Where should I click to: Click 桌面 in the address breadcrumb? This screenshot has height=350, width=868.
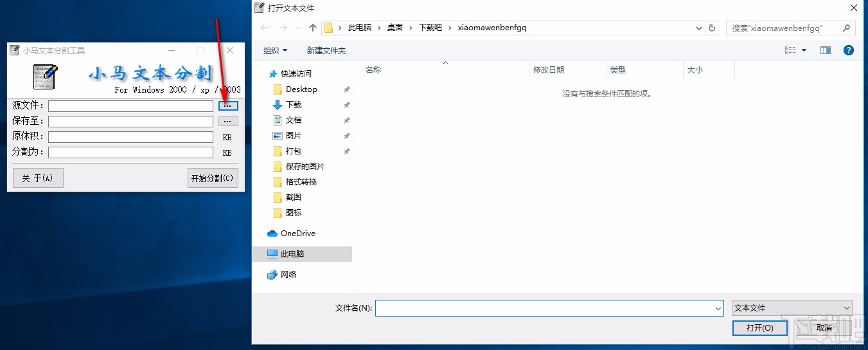395,28
